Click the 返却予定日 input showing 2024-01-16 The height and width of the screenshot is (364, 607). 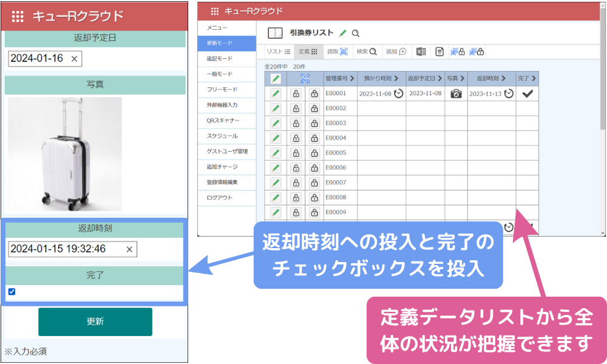(45, 58)
